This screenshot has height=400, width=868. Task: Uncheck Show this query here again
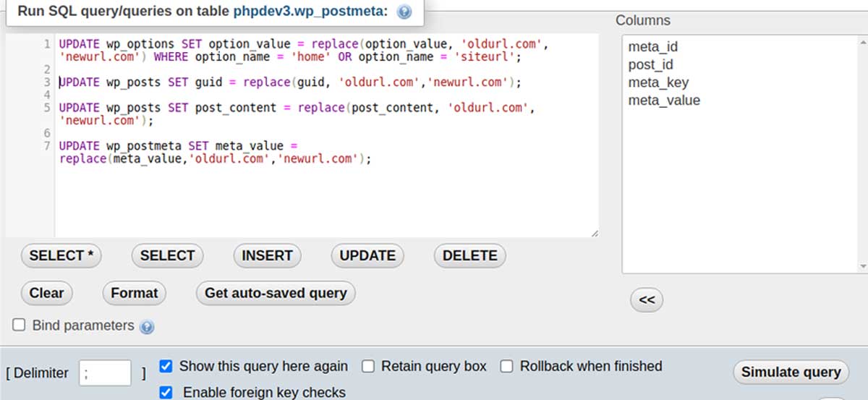pos(166,366)
